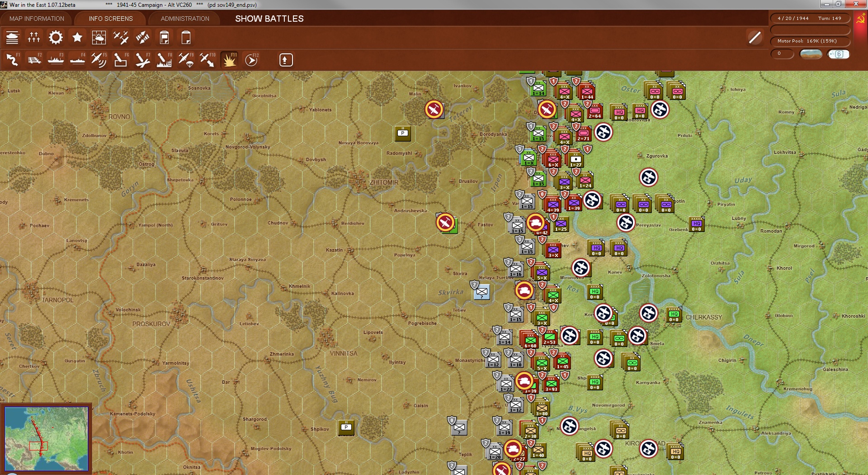Open the production gear icon
The height and width of the screenshot is (475, 868).
pos(56,38)
